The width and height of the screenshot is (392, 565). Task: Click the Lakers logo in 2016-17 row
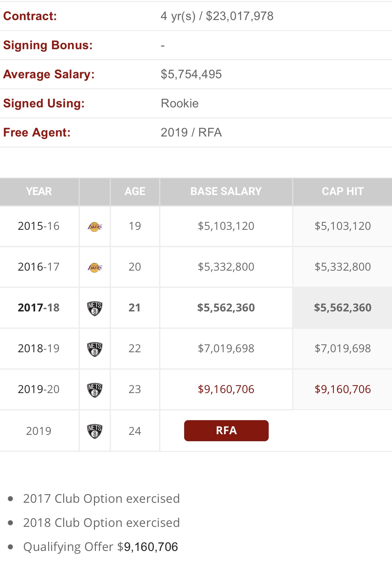click(x=95, y=267)
